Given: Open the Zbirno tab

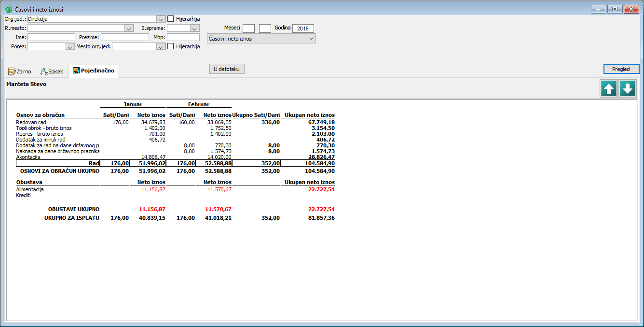Looking at the screenshot, I should tap(20, 71).
